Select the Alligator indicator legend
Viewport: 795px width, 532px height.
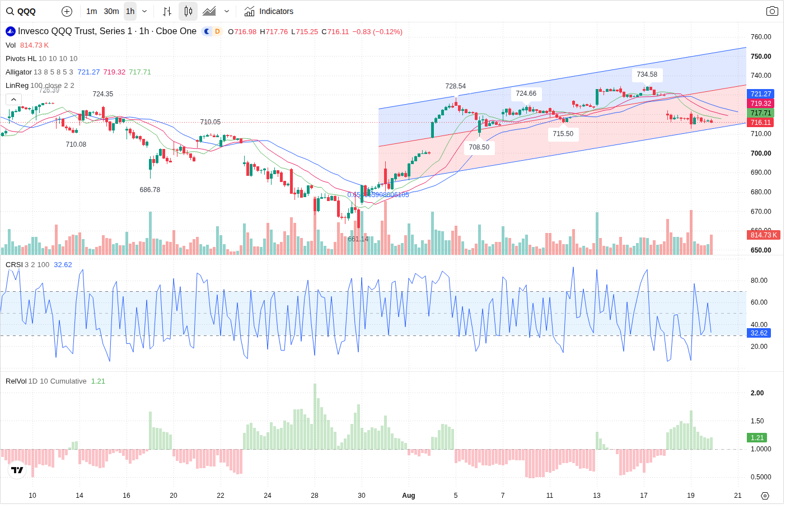coord(18,72)
